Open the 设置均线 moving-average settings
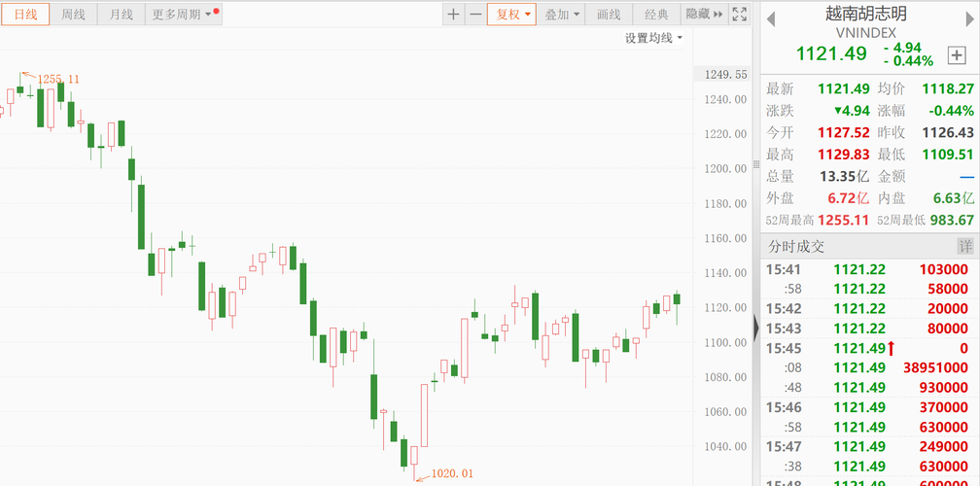The width and height of the screenshot is (980, 486). [x=653, y=38]
